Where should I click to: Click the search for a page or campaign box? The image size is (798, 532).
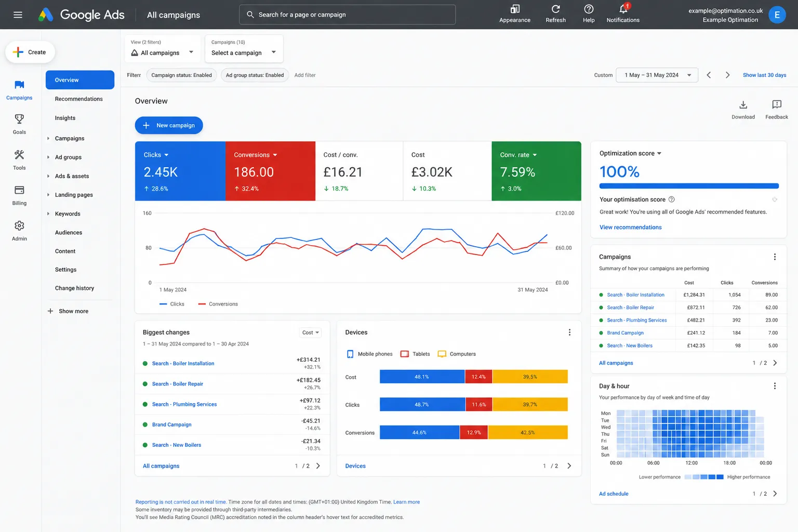[347, 15]
